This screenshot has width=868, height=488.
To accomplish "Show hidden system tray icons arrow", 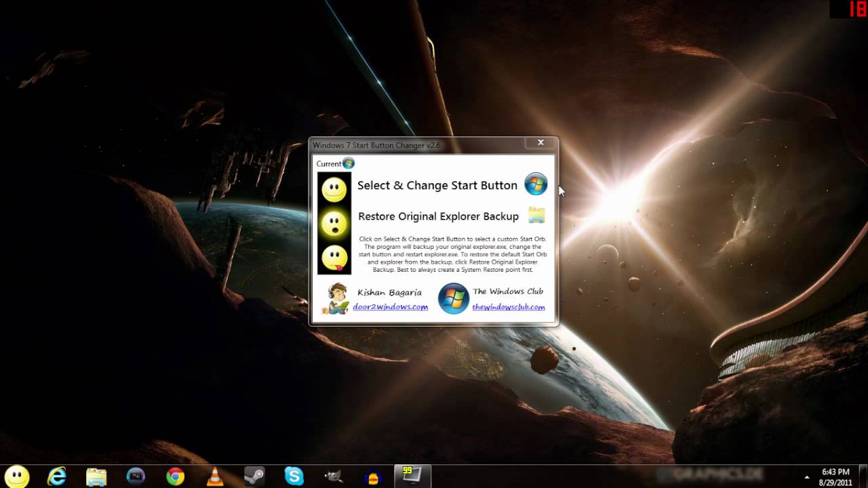I will coord(806,477).
